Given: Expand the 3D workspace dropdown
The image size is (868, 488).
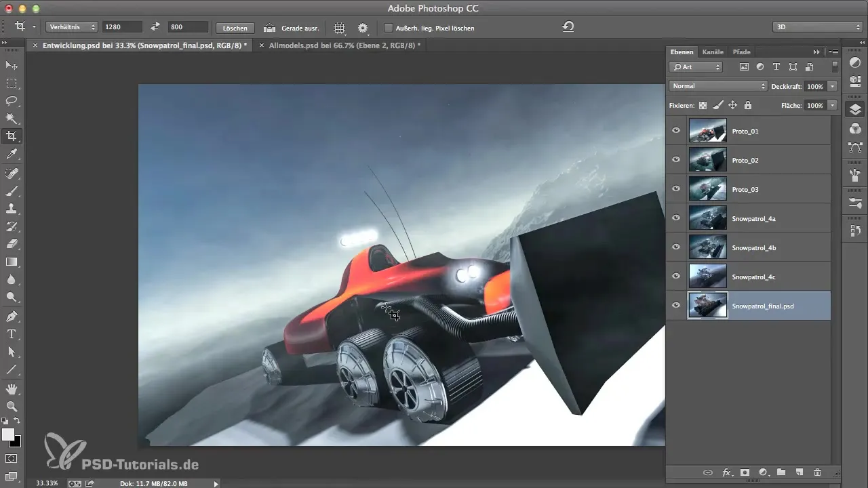Looking at the screenshot, I should coord(816,27).
